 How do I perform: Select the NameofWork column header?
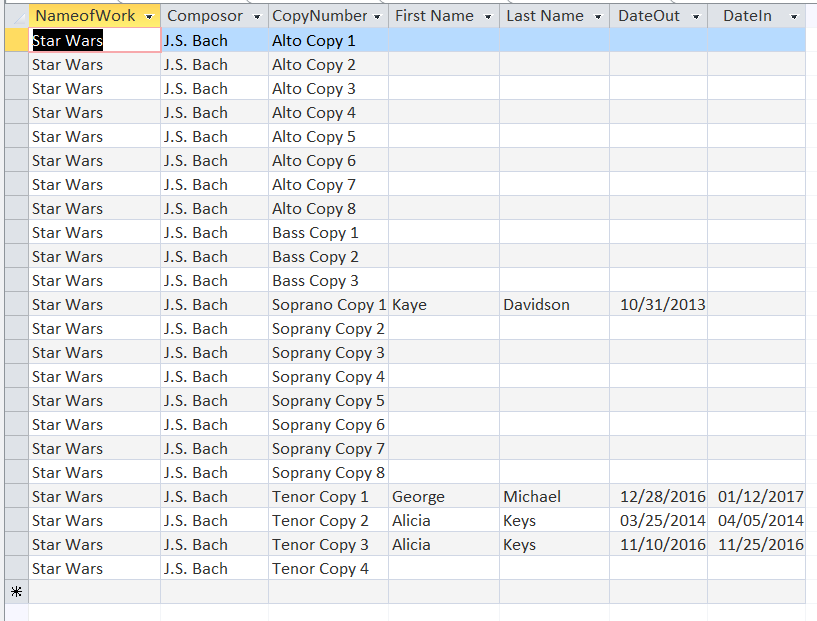coord(94,16)
